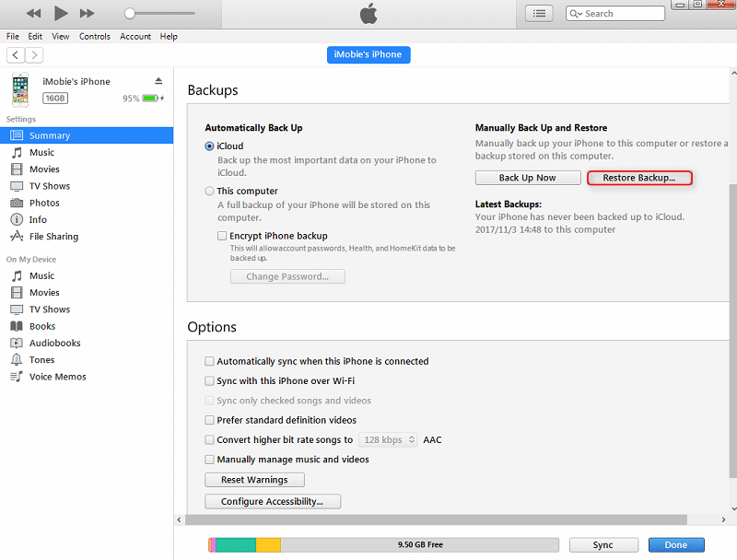Click the iMobie's iPhone device tab
The image size is (737, 560).
368,54
